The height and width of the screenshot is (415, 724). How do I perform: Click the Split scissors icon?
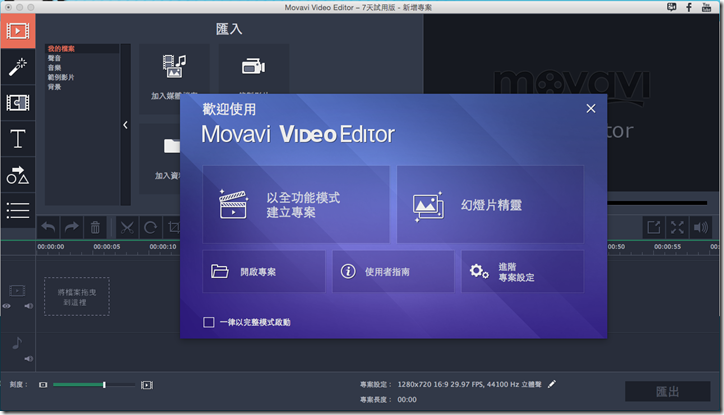127,227
